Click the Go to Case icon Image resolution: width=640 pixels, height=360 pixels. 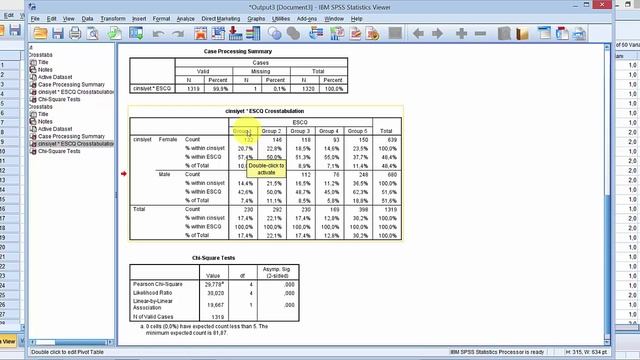(x=218, y=33)
